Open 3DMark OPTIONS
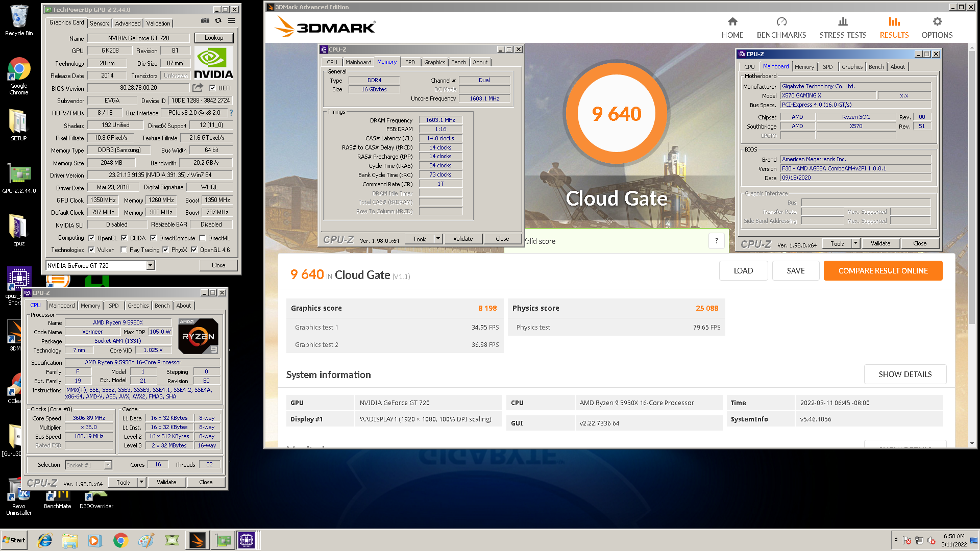The height and width of the screenshot is (551, 980). 937,28
